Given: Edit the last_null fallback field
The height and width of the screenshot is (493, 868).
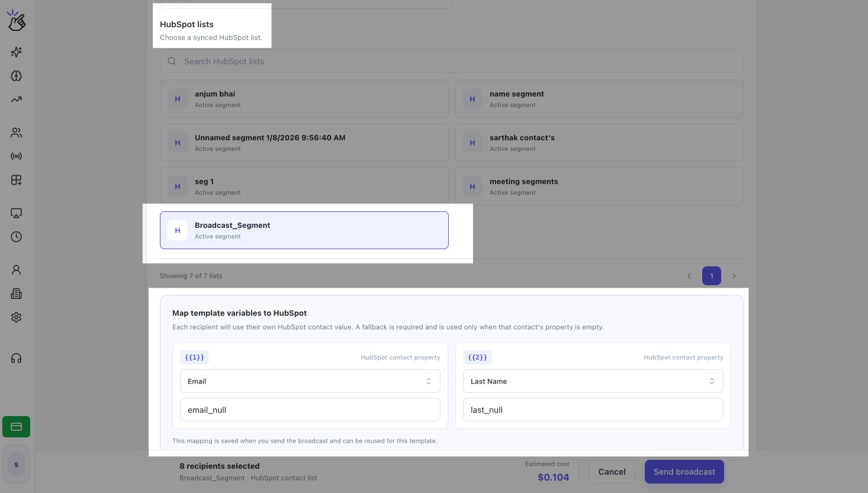Looking at the screenshot, I should (x=593, y=410).
